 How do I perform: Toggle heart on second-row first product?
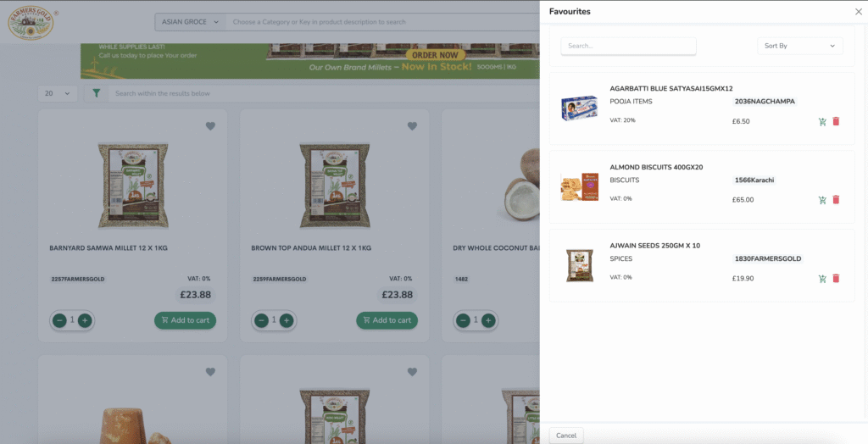(210, 372)
